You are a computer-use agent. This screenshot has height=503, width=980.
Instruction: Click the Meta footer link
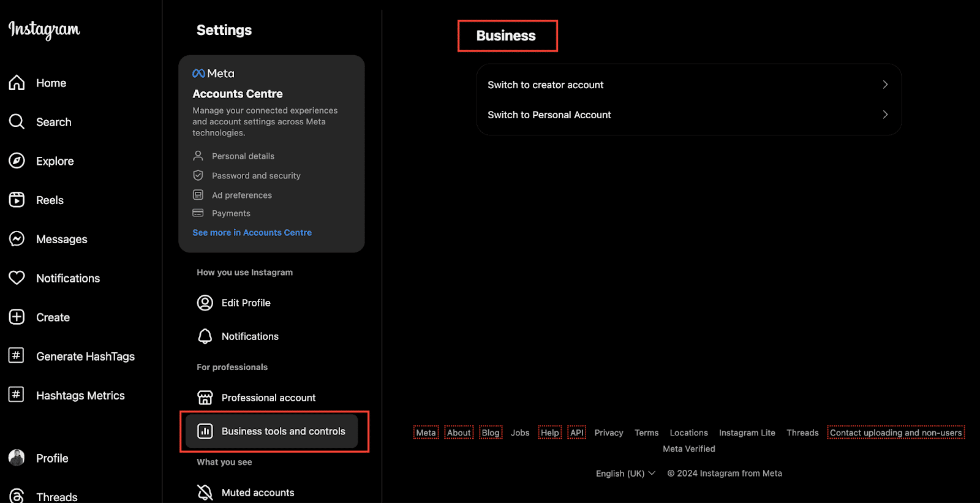coord(426,433)
